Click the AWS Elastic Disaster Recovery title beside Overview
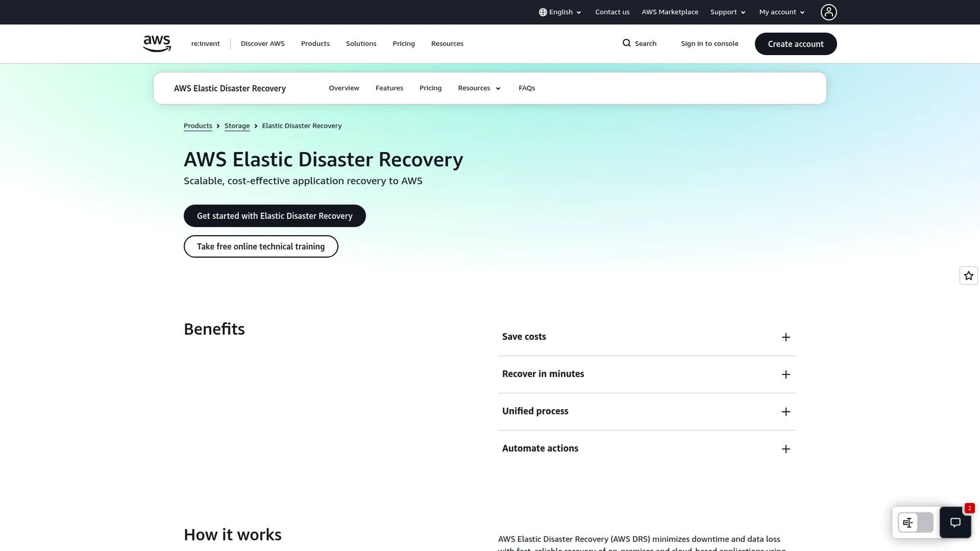This screenshot has height=551, width=980. pyautogui.click(x=230, y=89)
